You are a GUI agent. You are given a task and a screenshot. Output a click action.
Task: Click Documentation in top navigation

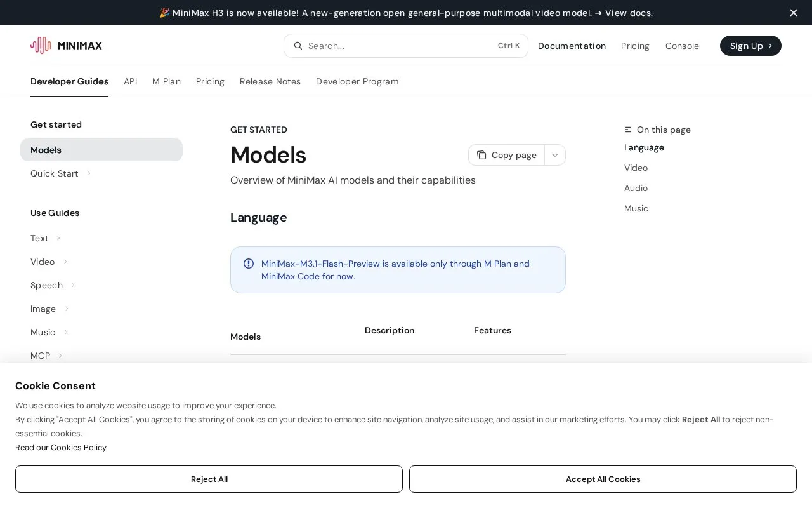coord(572,46)
